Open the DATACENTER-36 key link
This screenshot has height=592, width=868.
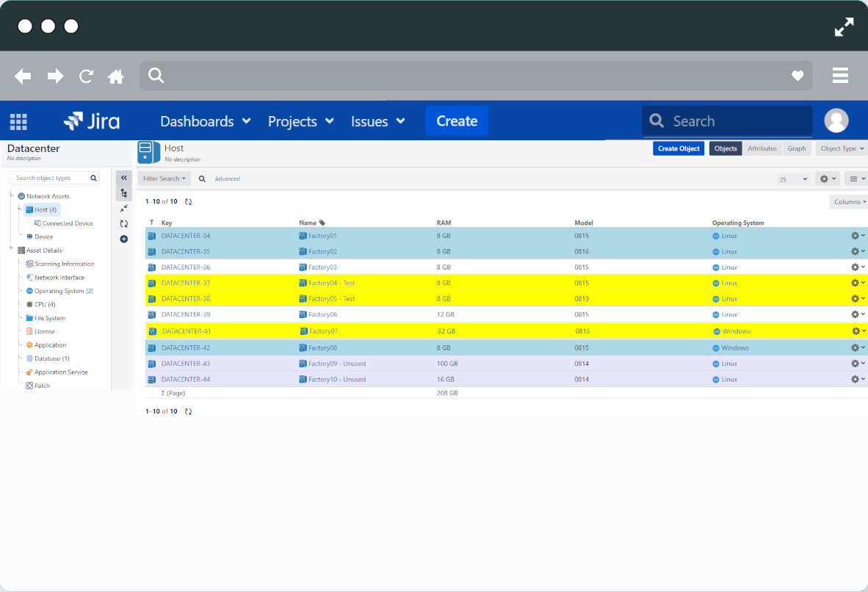(x=186, y=267)
